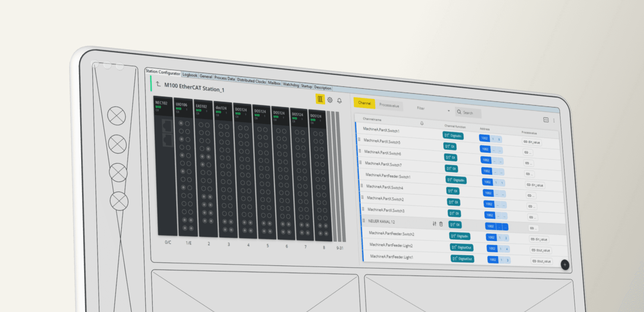Click the bell icon in the Channelname header

click(x=422, y=123)
